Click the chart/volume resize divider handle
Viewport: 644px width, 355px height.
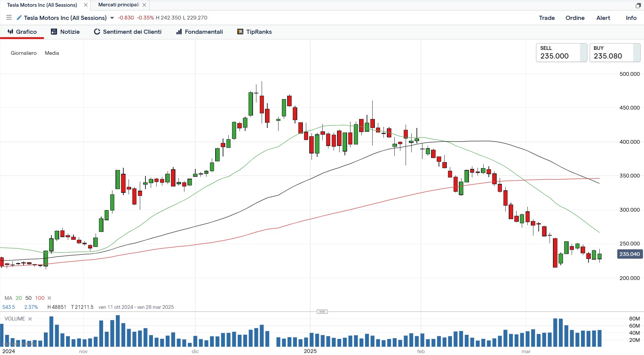click(322, 311)
